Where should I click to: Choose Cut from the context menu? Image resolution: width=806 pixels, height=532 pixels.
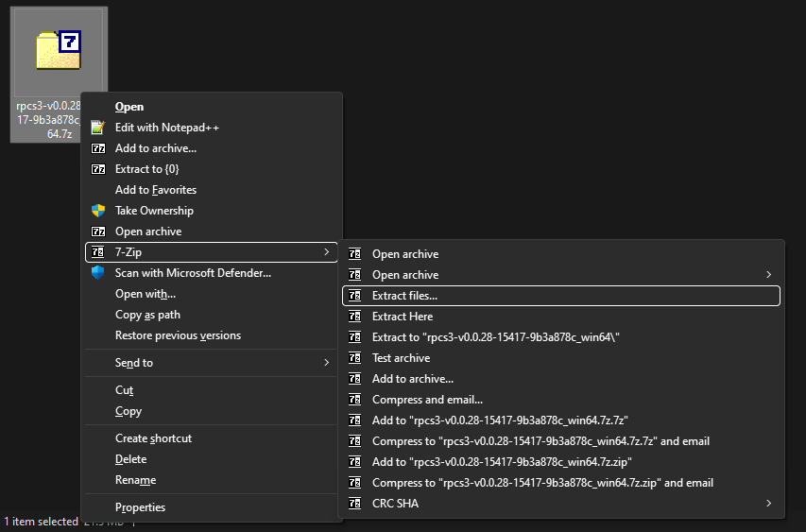pos(212,390)
